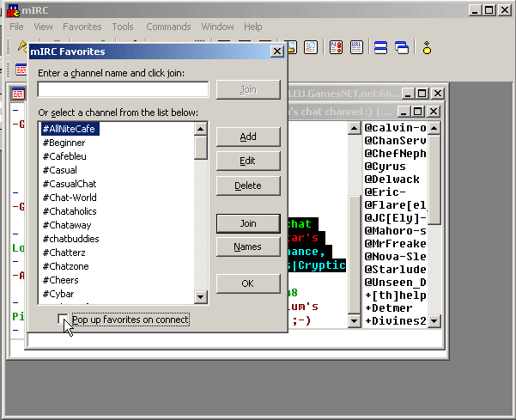Click the Delete button in Favorites
Screen dimensions: 516x420
pyautogui.click(x=248, y=186)
